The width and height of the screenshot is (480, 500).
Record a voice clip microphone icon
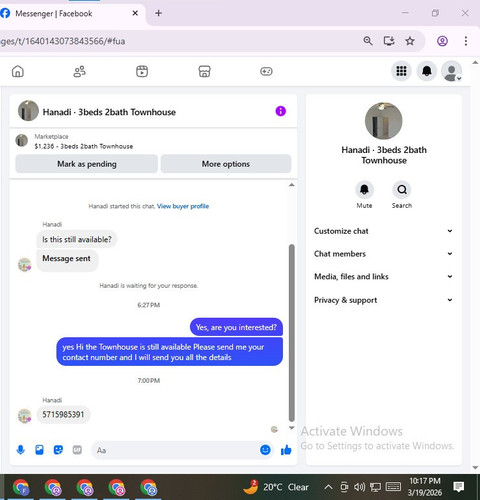point(20,450)
